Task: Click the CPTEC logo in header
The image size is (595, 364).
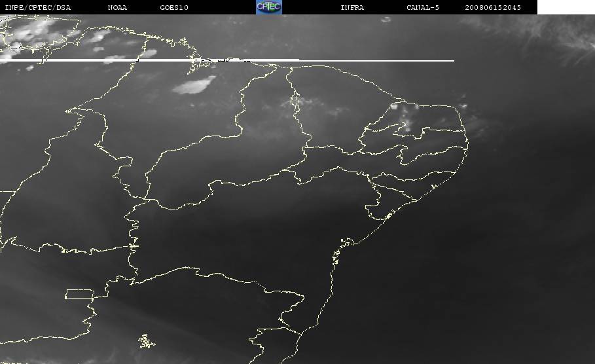Action: click(x=268, y=7)
